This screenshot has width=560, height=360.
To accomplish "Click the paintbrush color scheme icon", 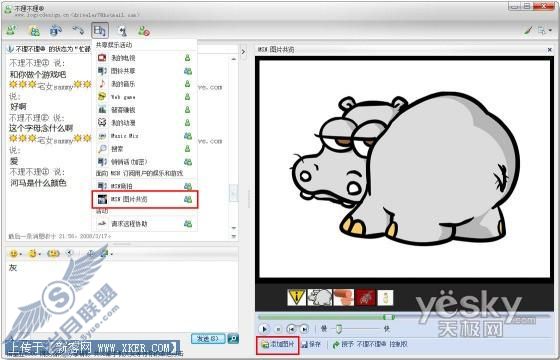I will tap(528, 31).
